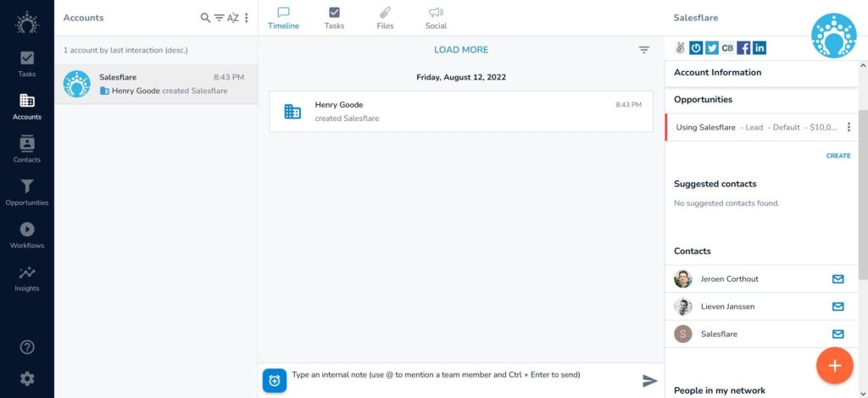Open the Facebook profile icon
This screenshot has width=868, height=398.
743,48
